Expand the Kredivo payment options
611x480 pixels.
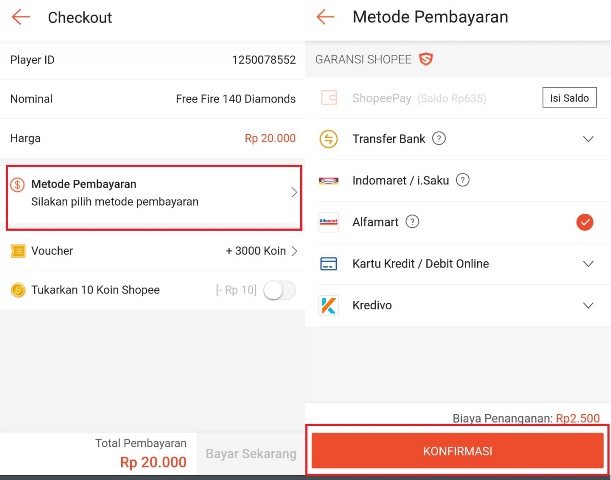click(x=588, y=305)
